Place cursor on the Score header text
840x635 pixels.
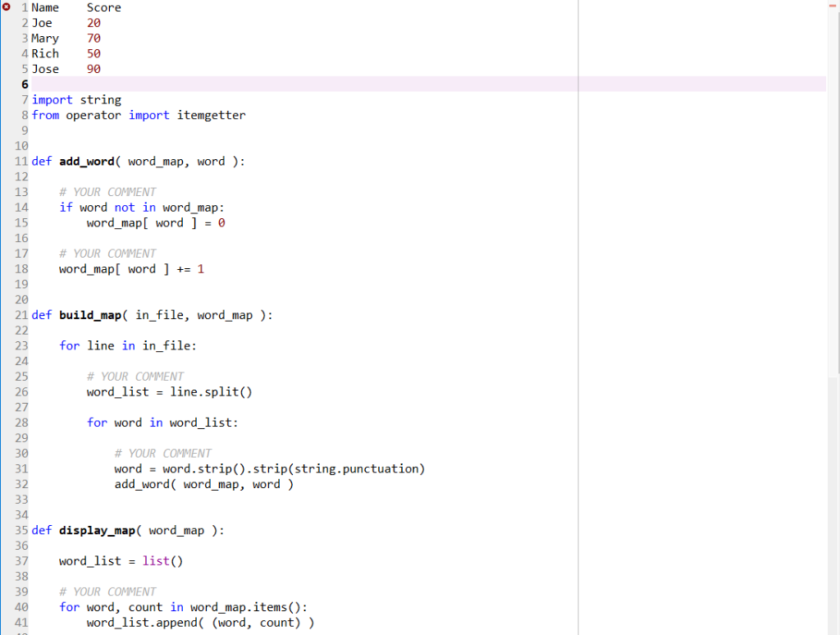[103, 7]
